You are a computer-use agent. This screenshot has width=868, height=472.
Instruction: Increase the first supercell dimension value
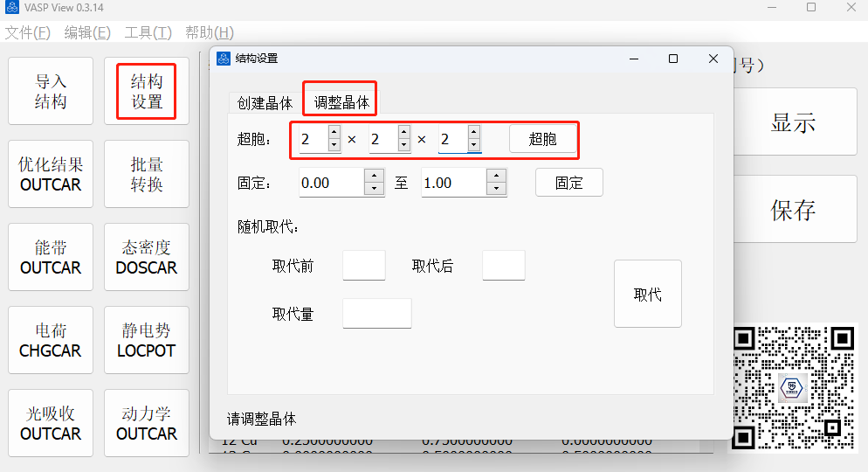pyautogui.click(x=334, y=132)
